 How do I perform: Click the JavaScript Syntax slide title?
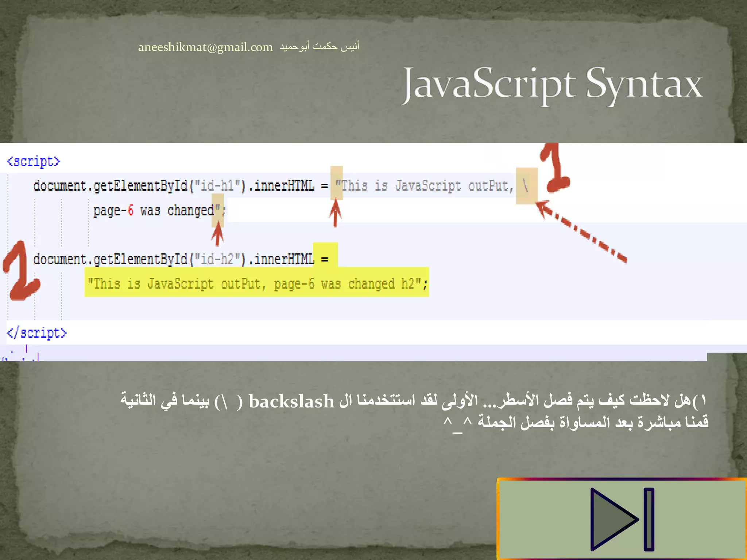(551, 85)
